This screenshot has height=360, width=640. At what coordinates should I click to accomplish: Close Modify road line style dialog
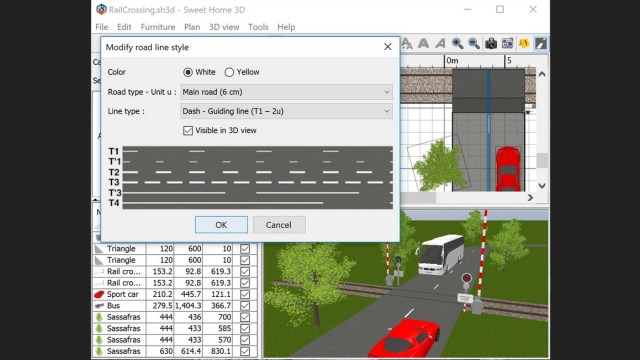[388, 47]
